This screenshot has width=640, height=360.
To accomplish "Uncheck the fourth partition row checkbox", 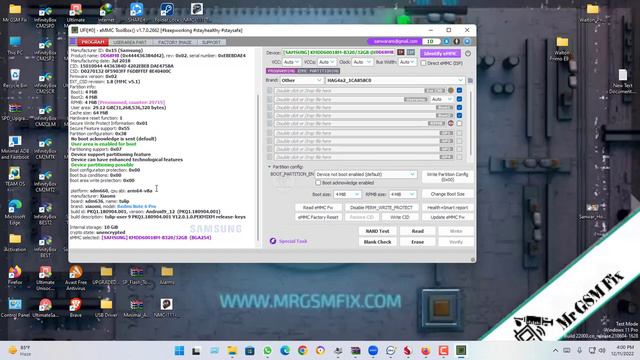I will [460, 116].
